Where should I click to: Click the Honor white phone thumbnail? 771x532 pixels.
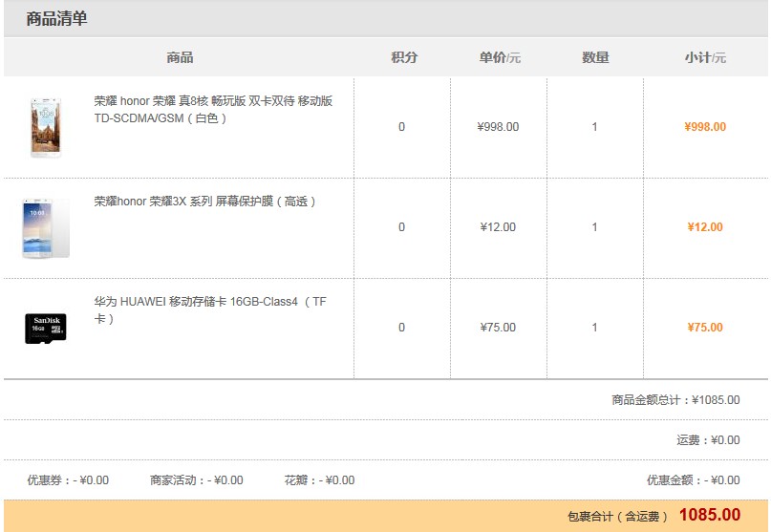click(45, 127)
